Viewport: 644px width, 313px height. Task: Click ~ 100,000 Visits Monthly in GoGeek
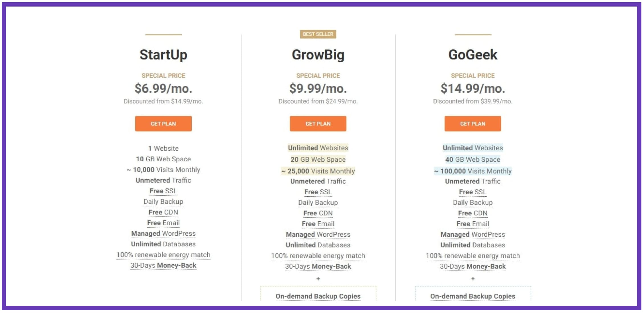point(473,171)
